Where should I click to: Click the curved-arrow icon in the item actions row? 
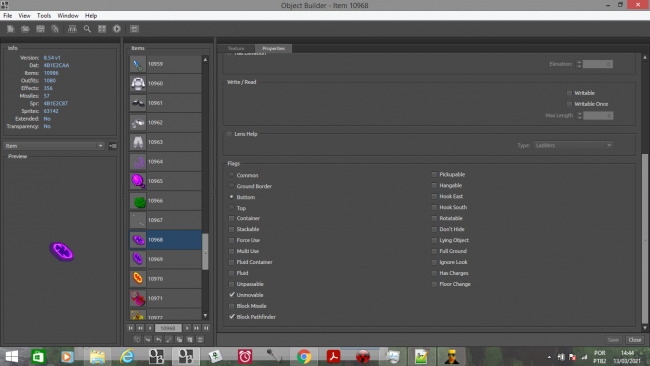pyautogui.click(x=158, y=339)
